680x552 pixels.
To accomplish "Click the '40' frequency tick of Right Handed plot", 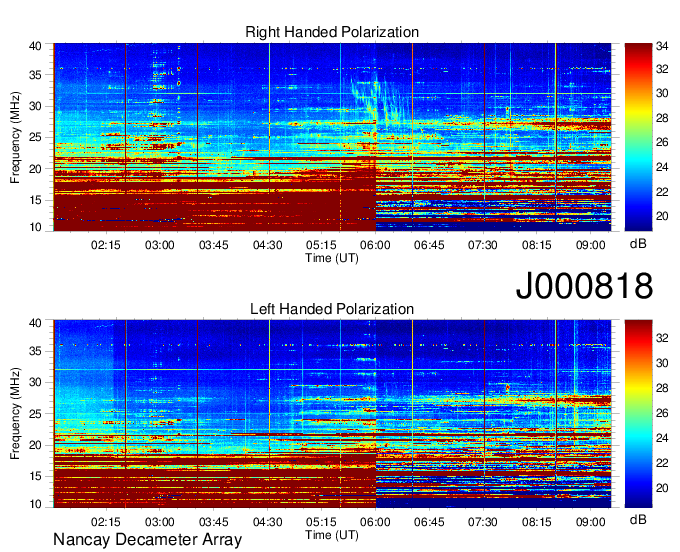I will [x=35, y=46].
